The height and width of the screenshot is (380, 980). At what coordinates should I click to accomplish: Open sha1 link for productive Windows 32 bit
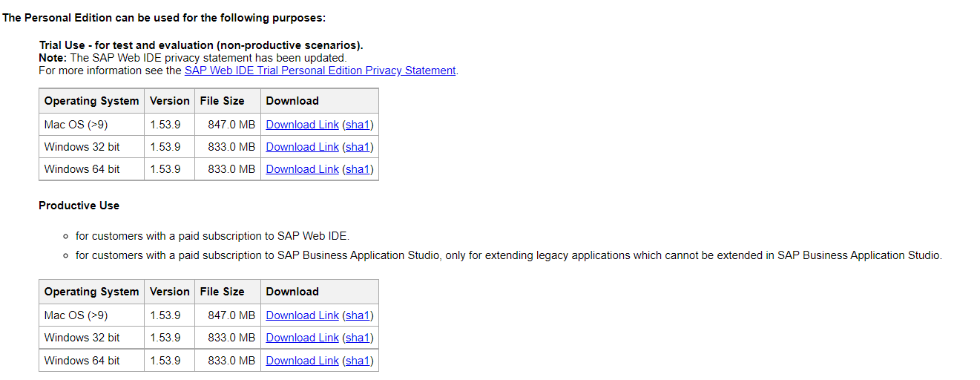click(358, 338)
